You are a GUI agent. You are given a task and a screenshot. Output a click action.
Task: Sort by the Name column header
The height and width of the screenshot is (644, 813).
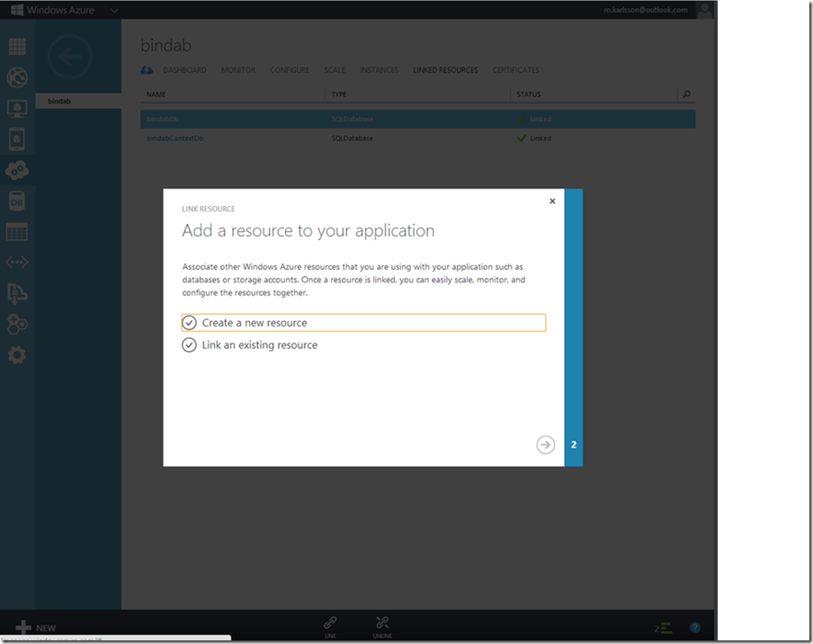coord(156,94)
